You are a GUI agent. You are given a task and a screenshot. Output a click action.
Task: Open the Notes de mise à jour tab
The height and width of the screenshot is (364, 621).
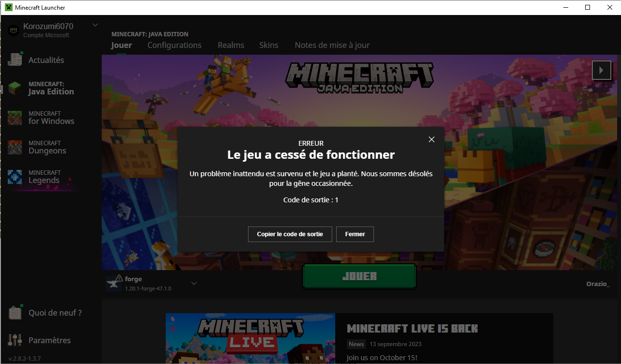pyautogui.click(x=332, y=45)
